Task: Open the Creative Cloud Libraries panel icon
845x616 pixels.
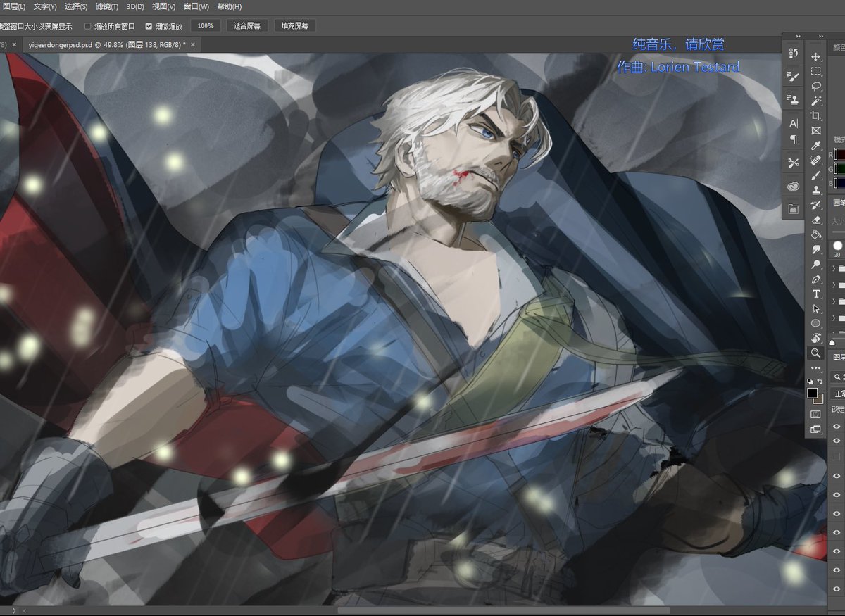Action: [794, 186]
